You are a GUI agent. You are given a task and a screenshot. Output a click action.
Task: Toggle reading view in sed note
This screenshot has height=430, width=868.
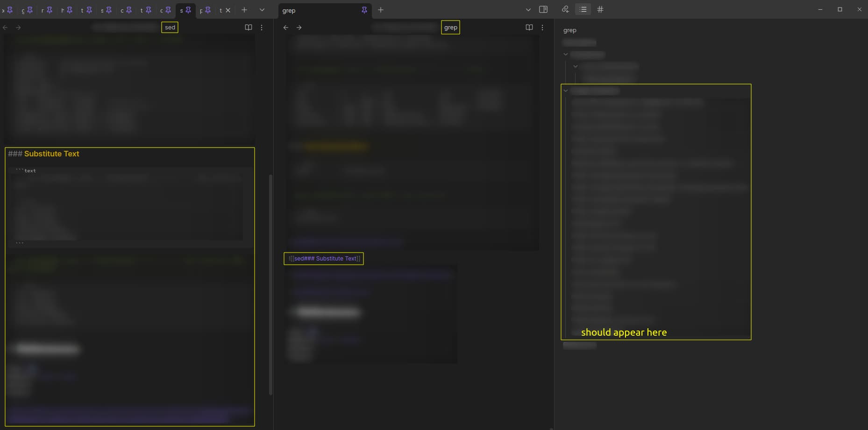pos(249,28)
